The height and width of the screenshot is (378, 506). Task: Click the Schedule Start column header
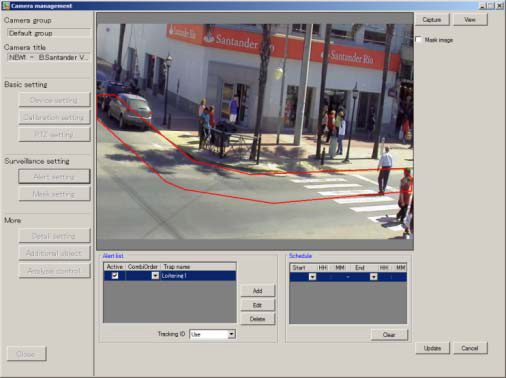303,268
